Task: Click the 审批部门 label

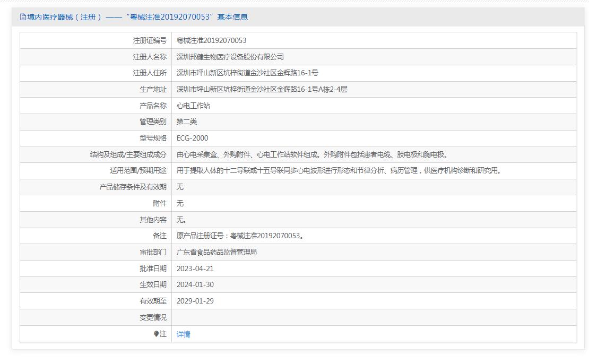Action: [153, 252]
